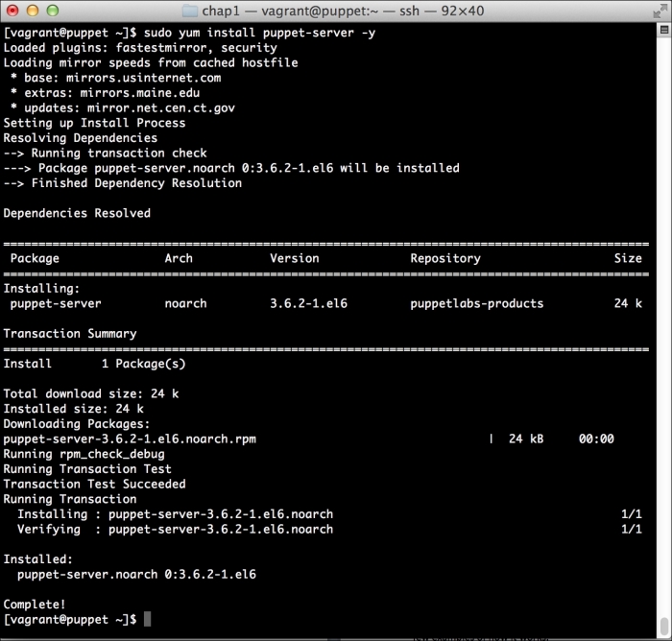Click the 'Version' column header
This screenshot has height=641, width=672.
click(295, 258)
